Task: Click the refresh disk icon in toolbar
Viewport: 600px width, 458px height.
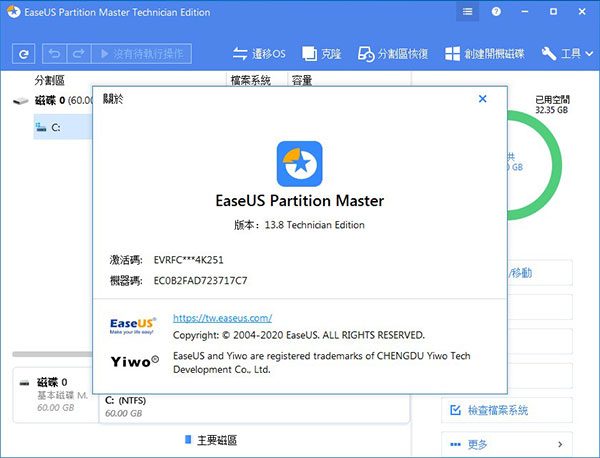Action: [x=24, y=54]
